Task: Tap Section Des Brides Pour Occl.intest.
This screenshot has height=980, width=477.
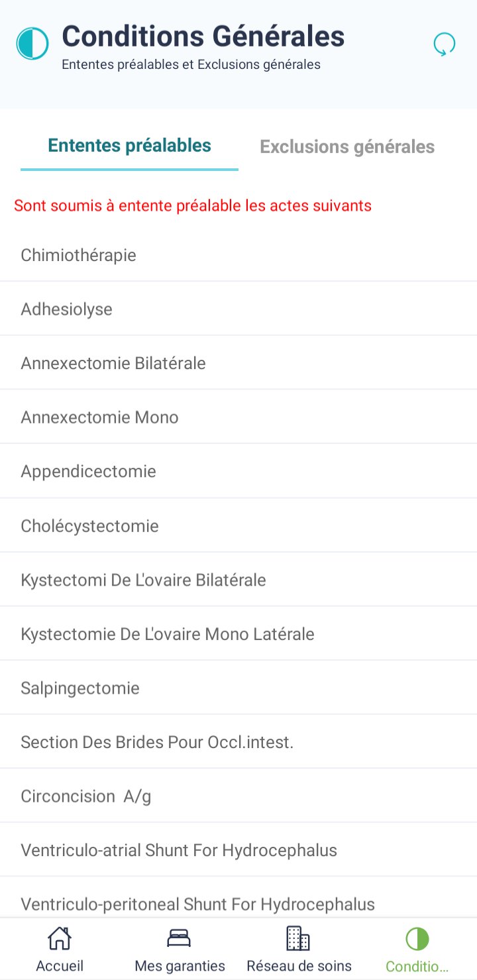Action: pos(238,742)
